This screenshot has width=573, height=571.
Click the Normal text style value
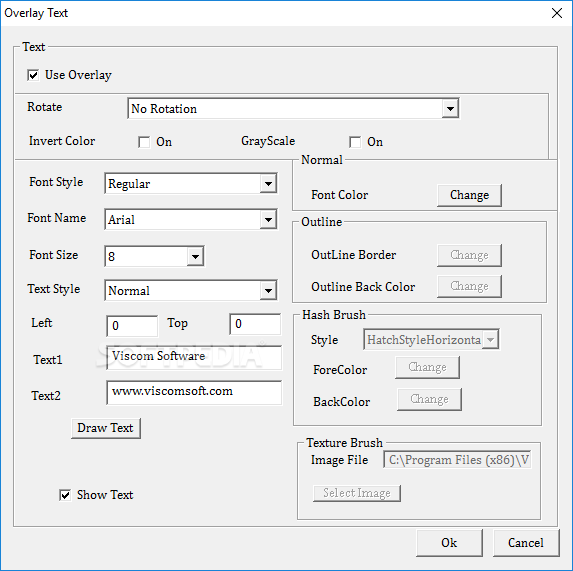click(x=129, y=291)
